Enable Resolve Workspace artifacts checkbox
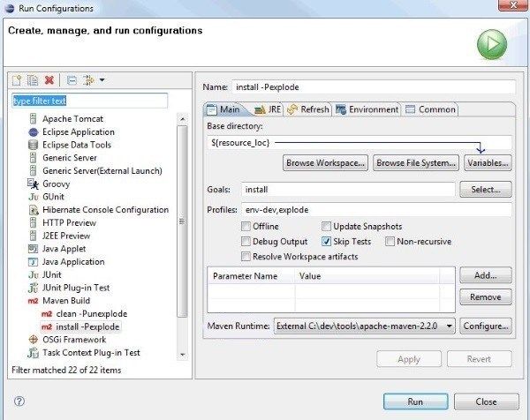530x420 pixels. tap(246, 257)
